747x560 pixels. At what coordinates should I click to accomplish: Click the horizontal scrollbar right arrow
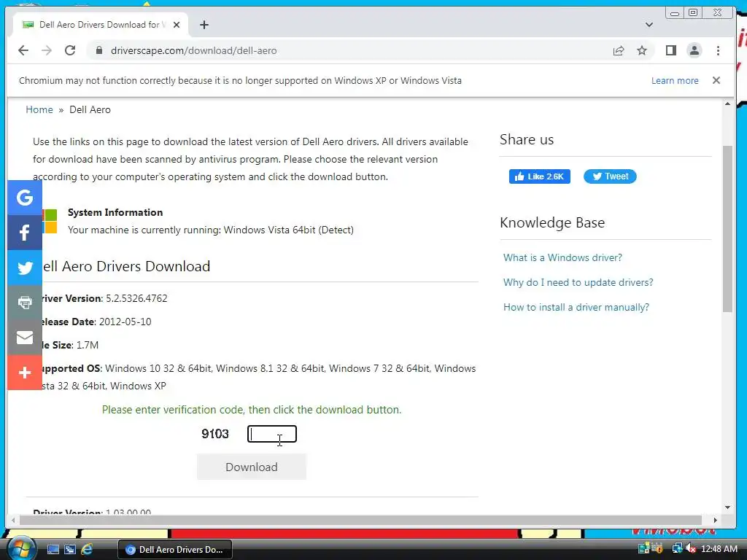pos(715,520)
